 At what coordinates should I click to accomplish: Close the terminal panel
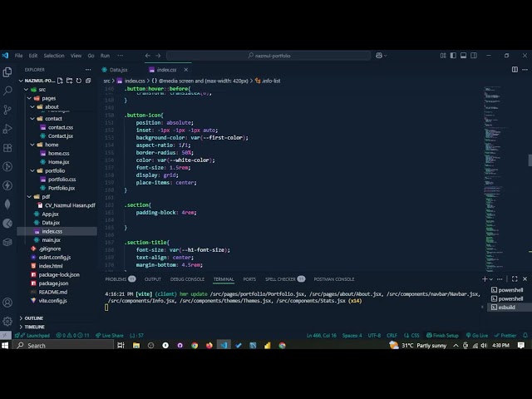click(x=525, y=279)
